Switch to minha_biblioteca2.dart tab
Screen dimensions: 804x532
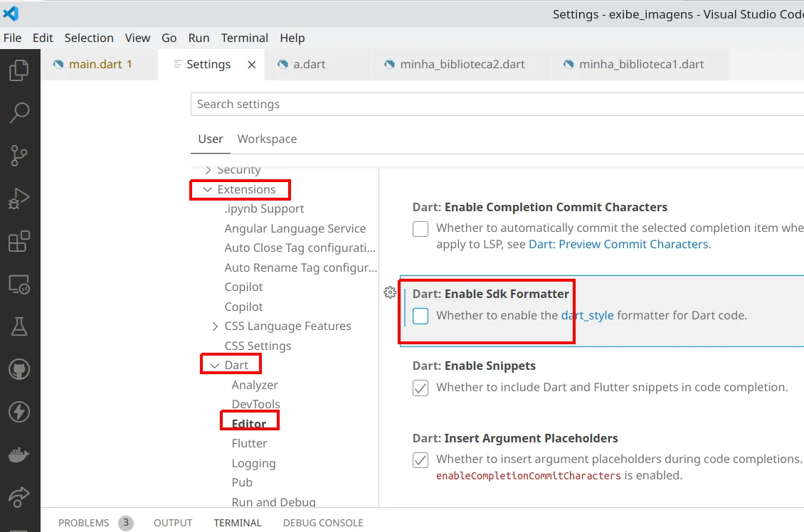coord(460,65)
